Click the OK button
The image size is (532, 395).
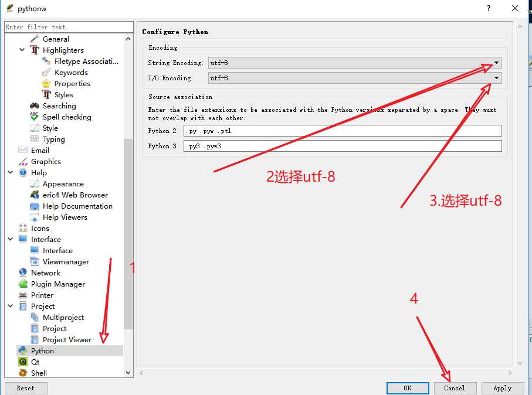pyautogui.click(x=408, y=388)
